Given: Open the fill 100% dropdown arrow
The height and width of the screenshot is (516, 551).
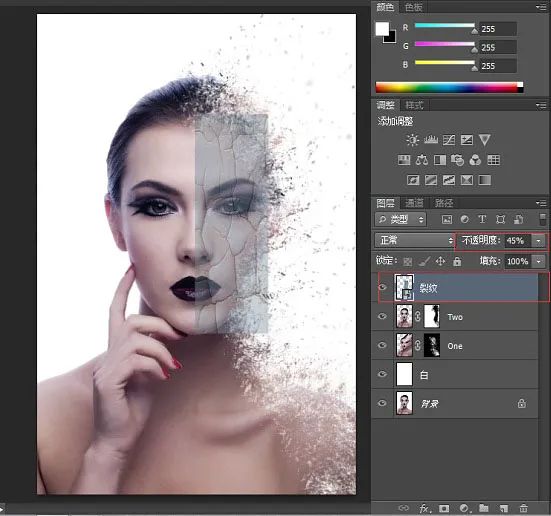Looking at the screenshot, I should click(x=538, y=261).
